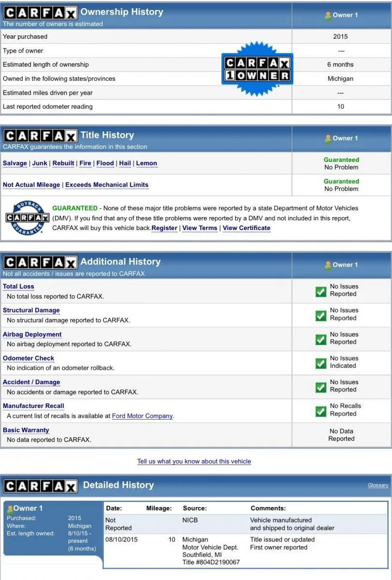The width and height of the screenshot is (392, 580).
Task: Click the owner icon in Detailed History sidebar
Action: click(10, 508)
